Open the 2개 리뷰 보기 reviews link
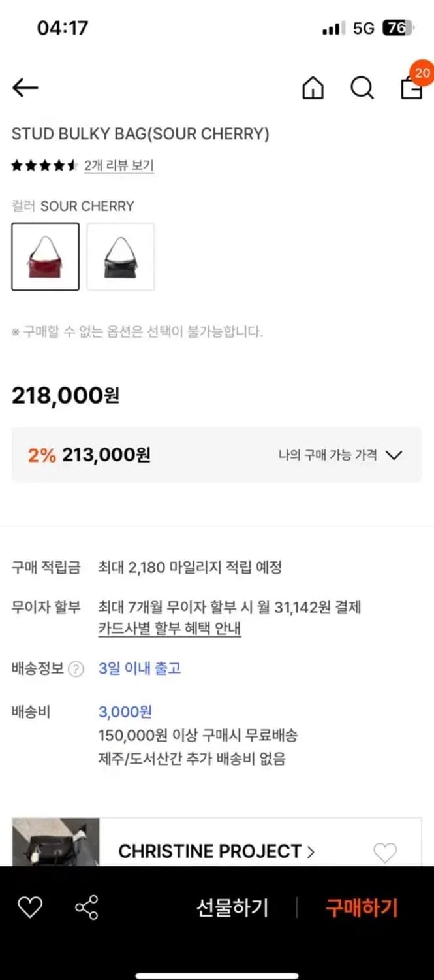Screen dimensions: 434x980 coord(119,165)
